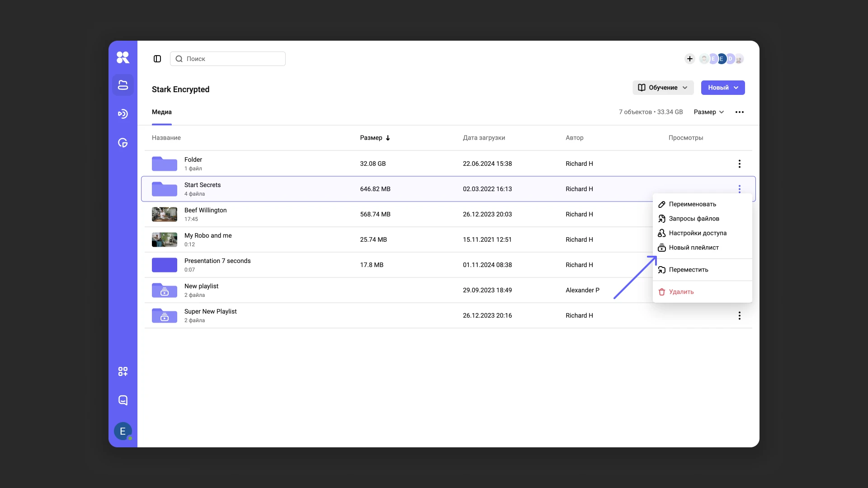This screenshot has height=488, width=868.
Task: Open the chat support sidebar icon
Action: (x=123, y=400)
